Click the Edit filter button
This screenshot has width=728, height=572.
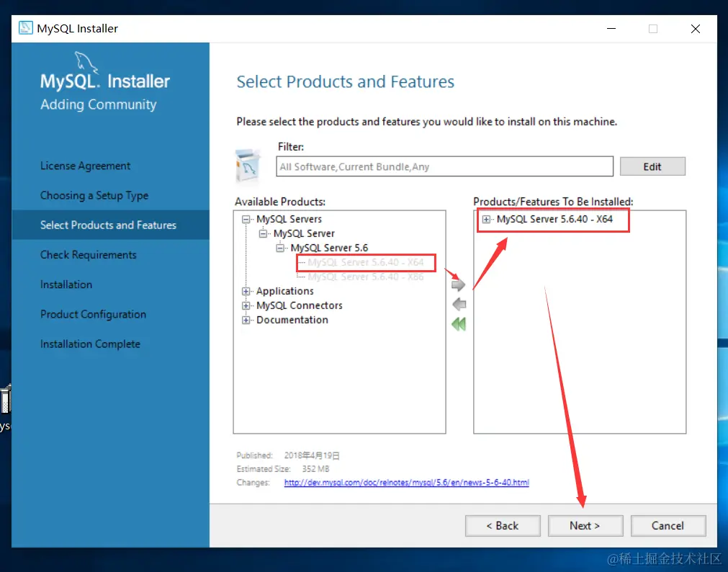[652, 166]
